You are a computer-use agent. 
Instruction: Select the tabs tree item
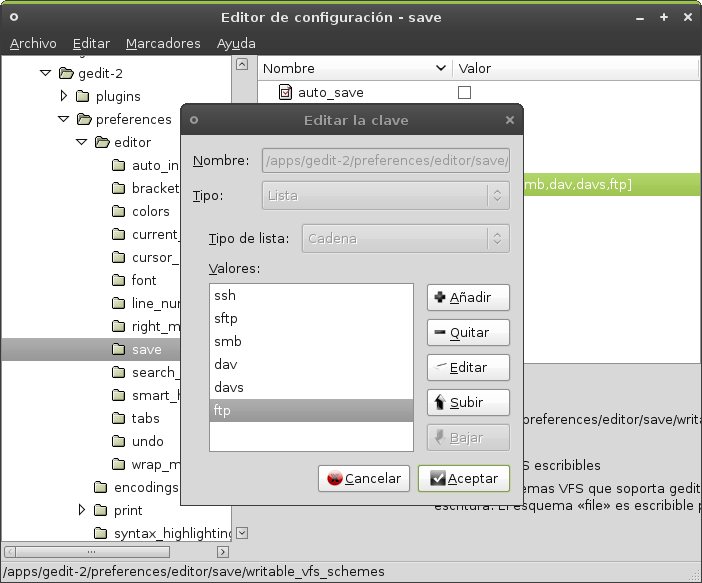coord(146,418)
